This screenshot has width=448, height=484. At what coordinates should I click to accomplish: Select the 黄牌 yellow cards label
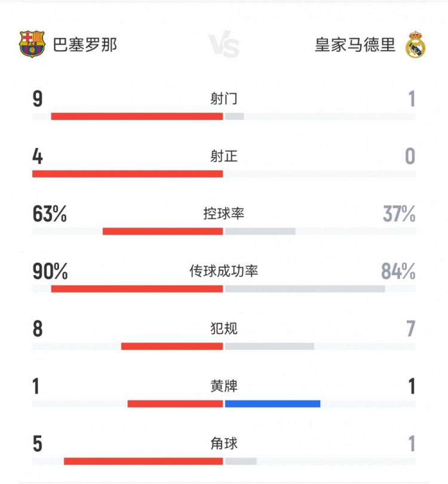click(224, 386)
